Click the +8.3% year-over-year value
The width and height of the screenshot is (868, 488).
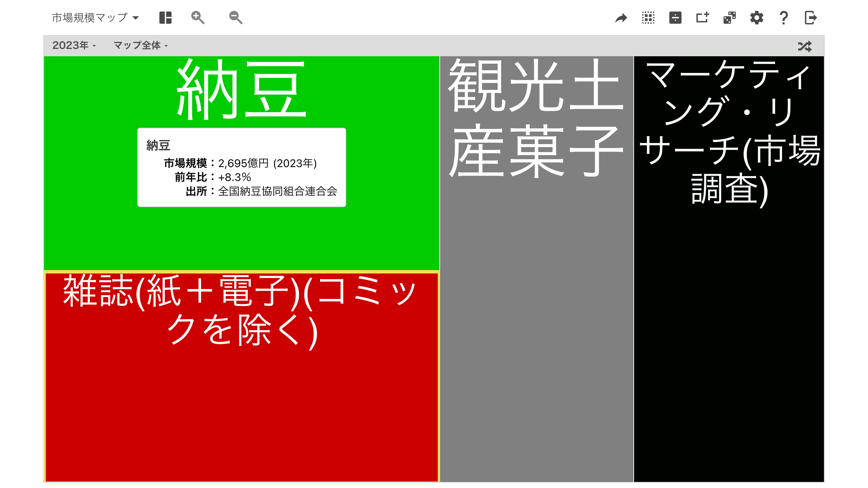[234, 177]
